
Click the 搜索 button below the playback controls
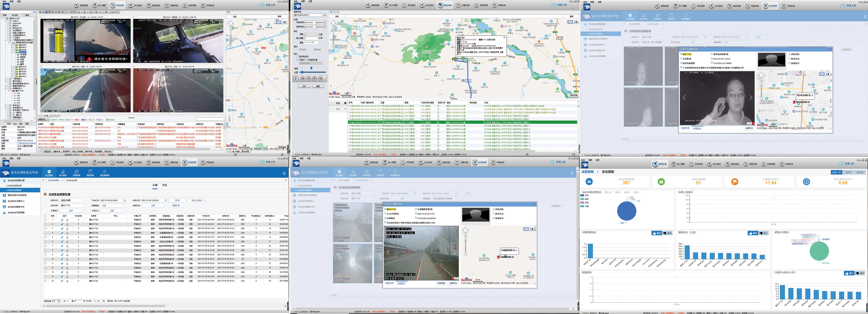tap(318, 86)
